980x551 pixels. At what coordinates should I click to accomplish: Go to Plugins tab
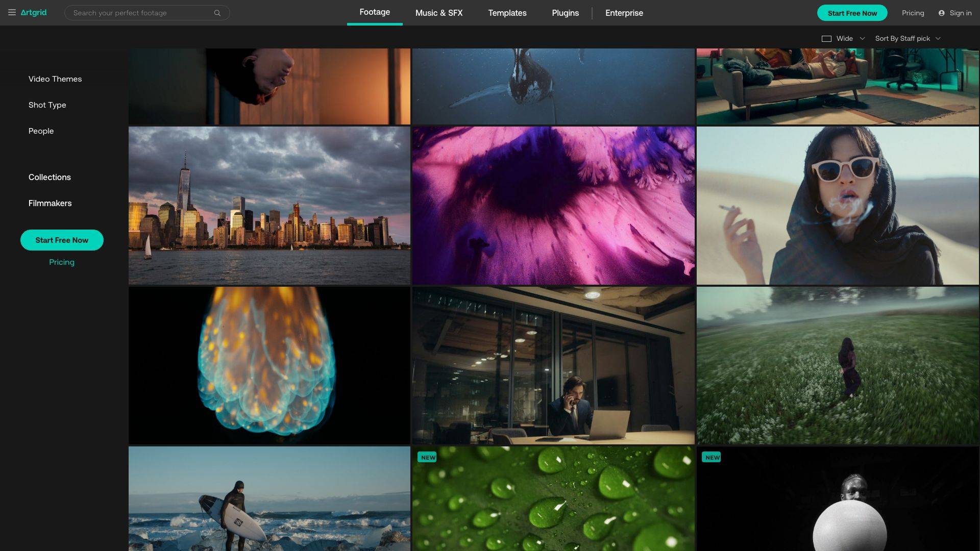click(x=565, y=13)
